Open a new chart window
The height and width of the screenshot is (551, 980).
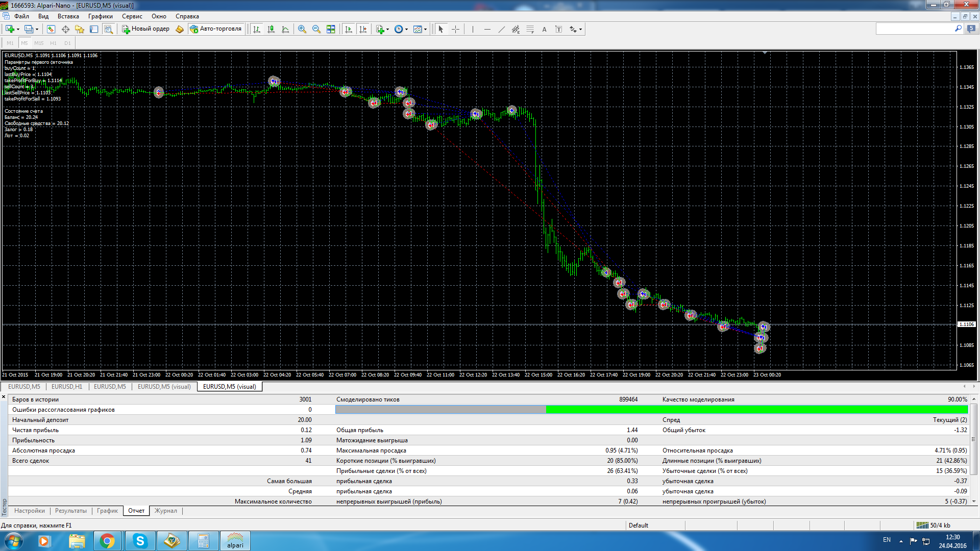(10, 29)
